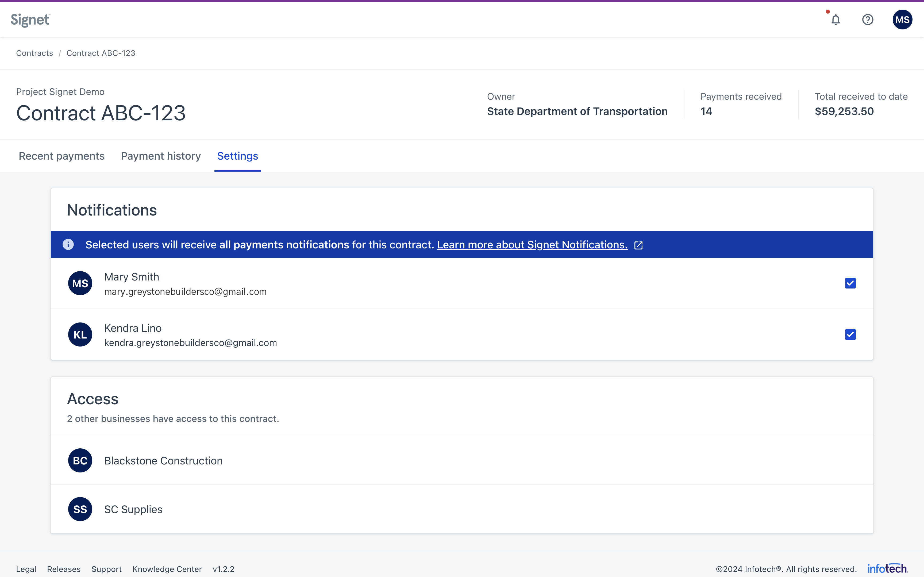Click mary.greystonebuildersco@gmail.com email
The width and height of the screenshot is (924, 577).
tap(185, 291)
